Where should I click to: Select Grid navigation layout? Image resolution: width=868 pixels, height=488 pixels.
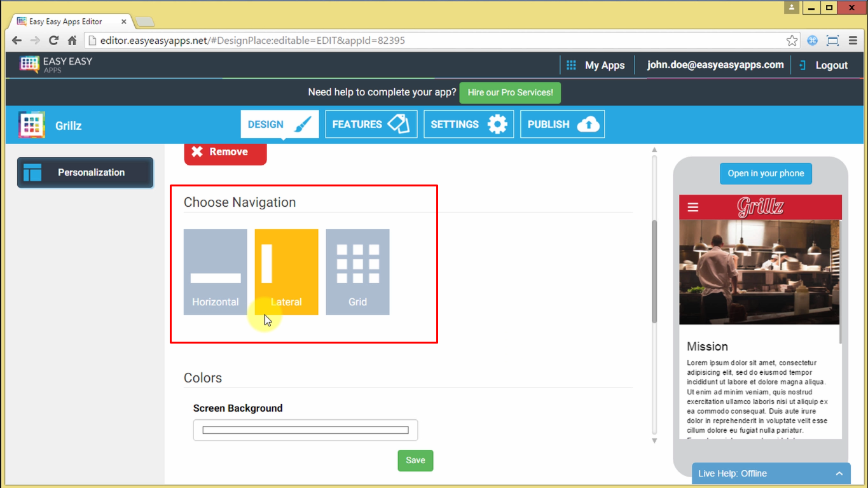tap(357, 272)
